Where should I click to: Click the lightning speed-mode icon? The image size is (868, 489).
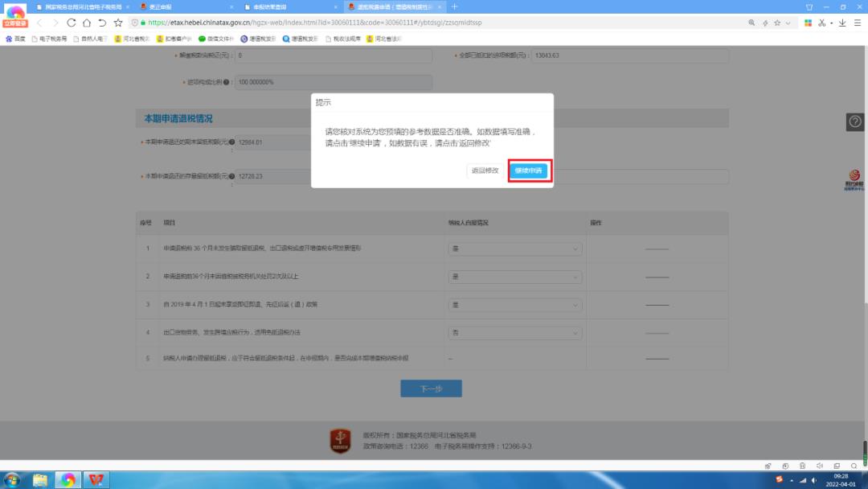pyautogui.click(x=765, y=23)
